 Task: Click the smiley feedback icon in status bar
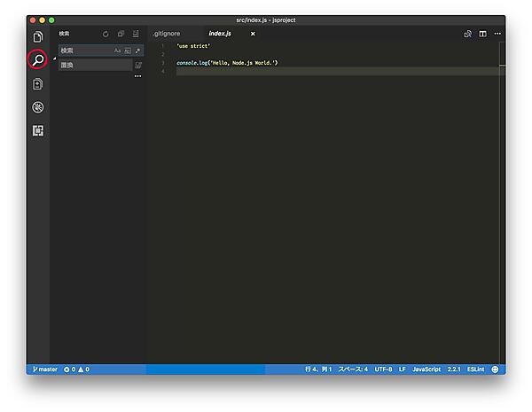coord(495,369)
